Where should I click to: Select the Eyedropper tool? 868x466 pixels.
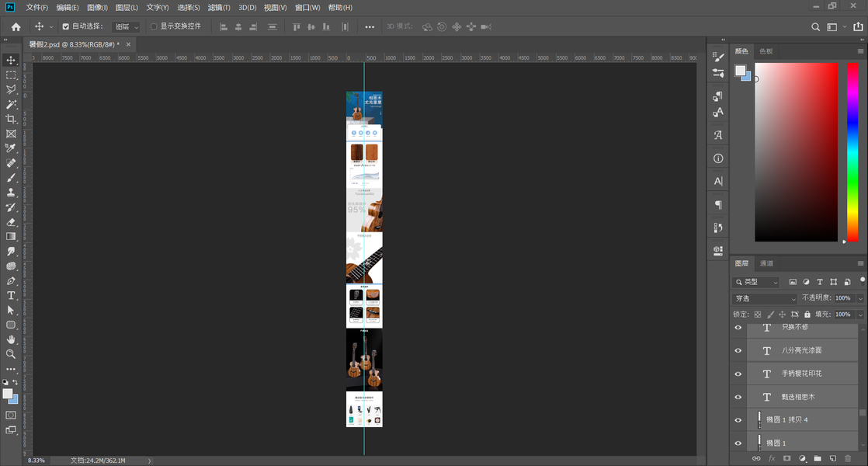(x=11, y=148)
